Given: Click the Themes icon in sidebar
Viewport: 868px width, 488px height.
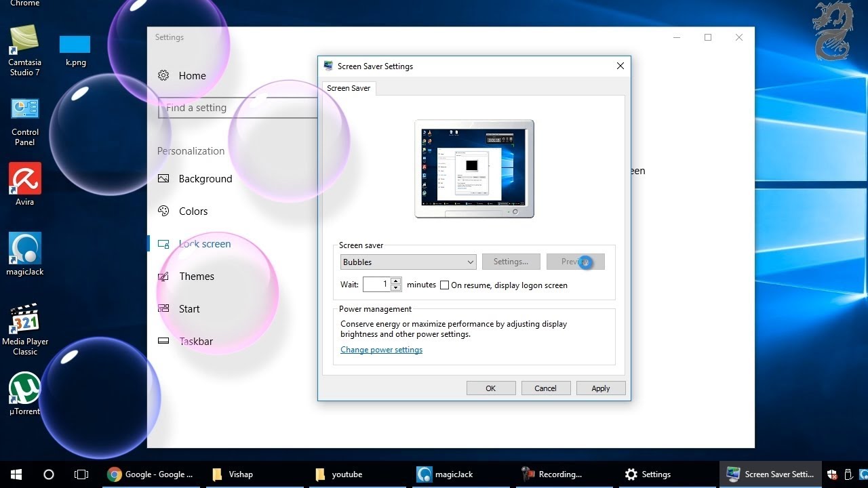Looking at the screenshot, I should click(163, 277).
